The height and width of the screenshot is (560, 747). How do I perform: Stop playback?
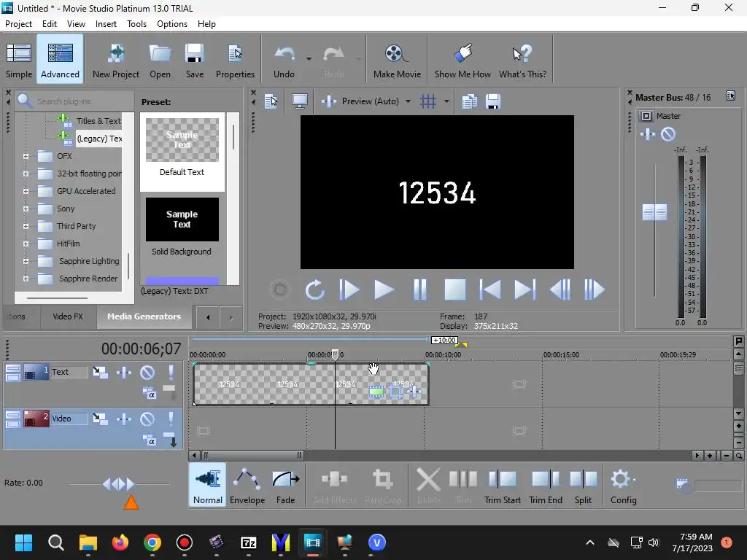pyautogui.click(x=455, y=289)
